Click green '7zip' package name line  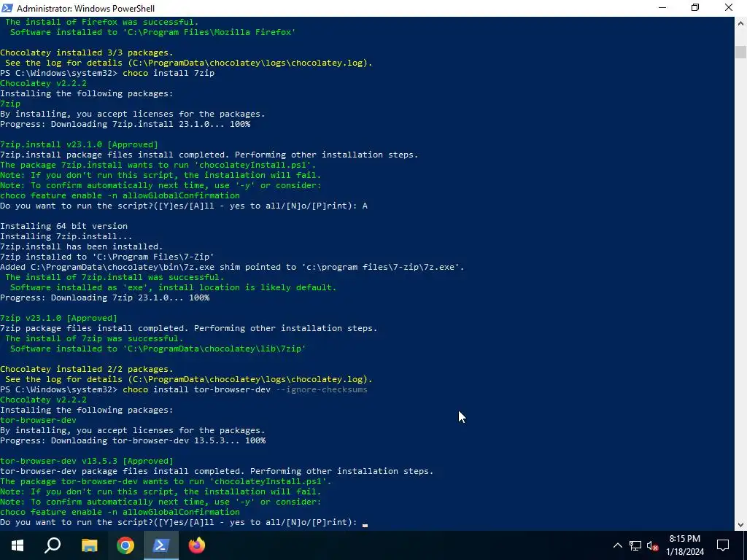coord(10,104)
